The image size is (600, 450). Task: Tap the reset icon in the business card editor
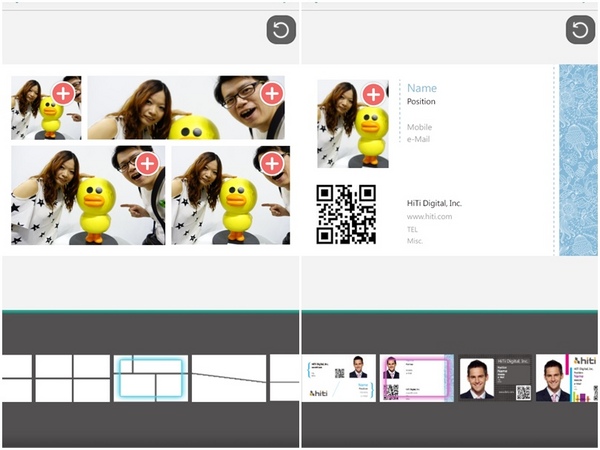(x=580, y=30)
